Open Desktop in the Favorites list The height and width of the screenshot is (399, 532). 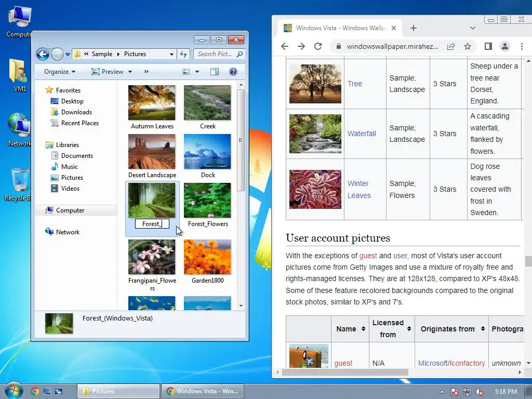point(67,101)
